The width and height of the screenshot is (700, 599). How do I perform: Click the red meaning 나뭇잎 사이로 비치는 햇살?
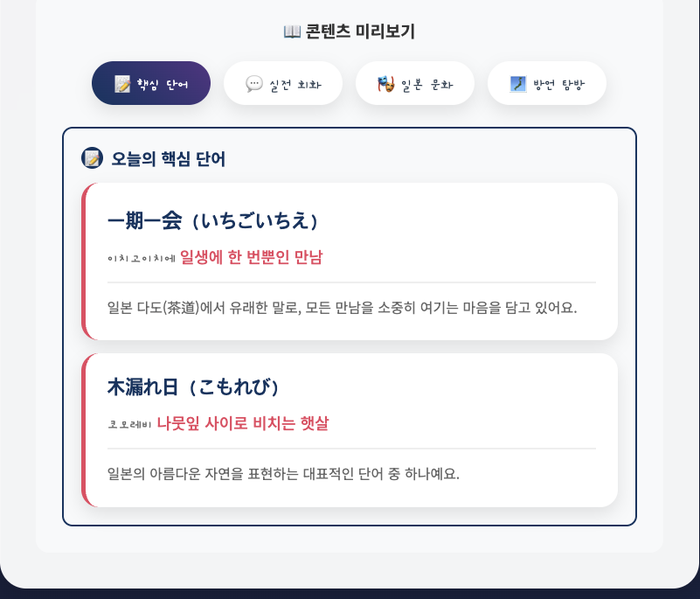[x=243, y=423]
